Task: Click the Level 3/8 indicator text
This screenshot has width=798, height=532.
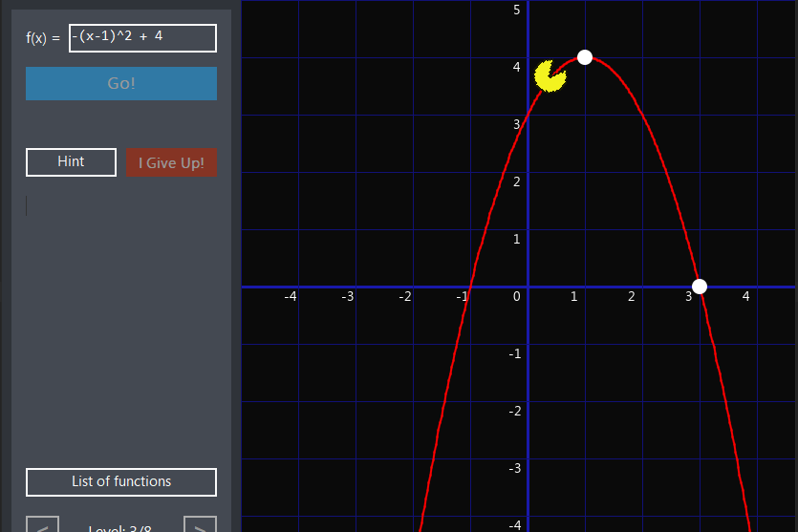Action: coord(120,528)
